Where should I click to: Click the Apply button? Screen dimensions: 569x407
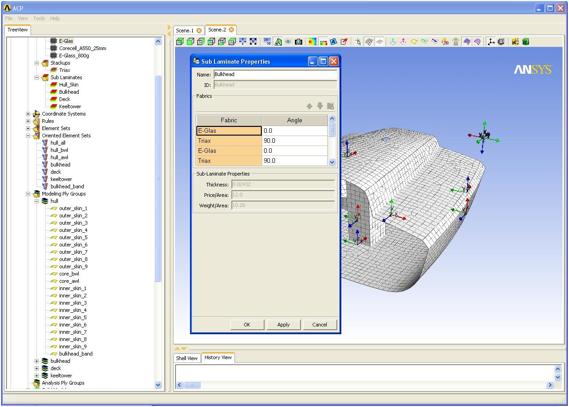[x=283, y=325]
